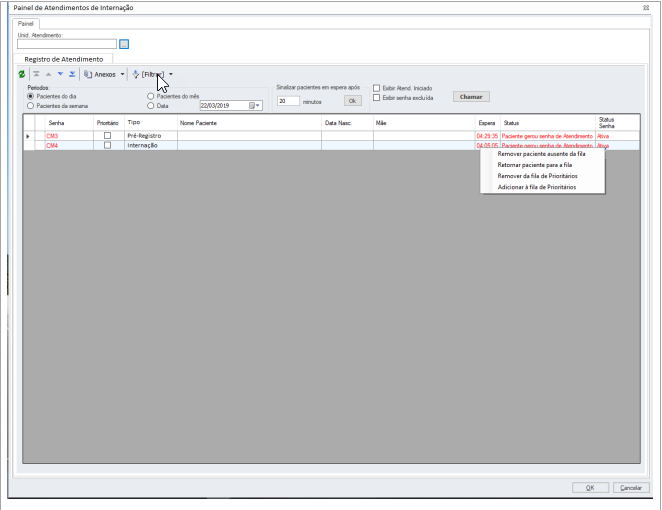Viewport: 662px width, 510px height.
Task: Open the Filtrar dropdown arrow
Action: 171,74
